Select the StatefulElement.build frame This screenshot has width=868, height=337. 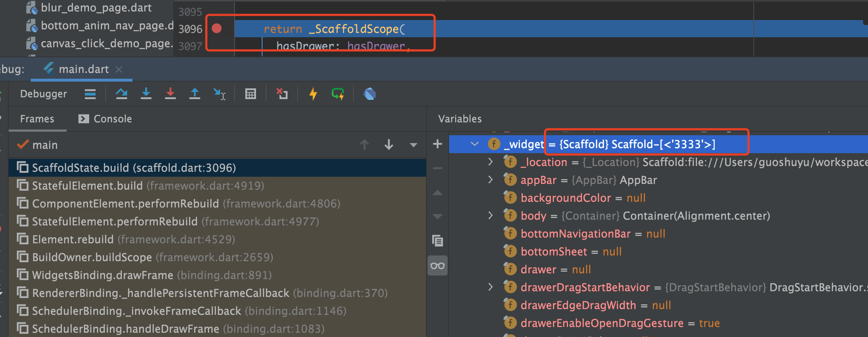(x=217, y=186)
